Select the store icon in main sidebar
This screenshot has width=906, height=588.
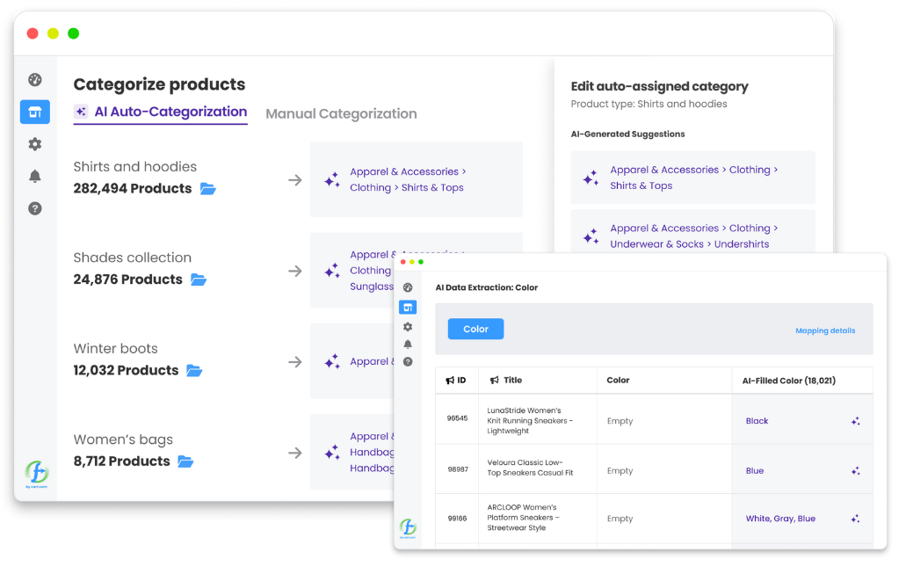[x=35, y=112]
